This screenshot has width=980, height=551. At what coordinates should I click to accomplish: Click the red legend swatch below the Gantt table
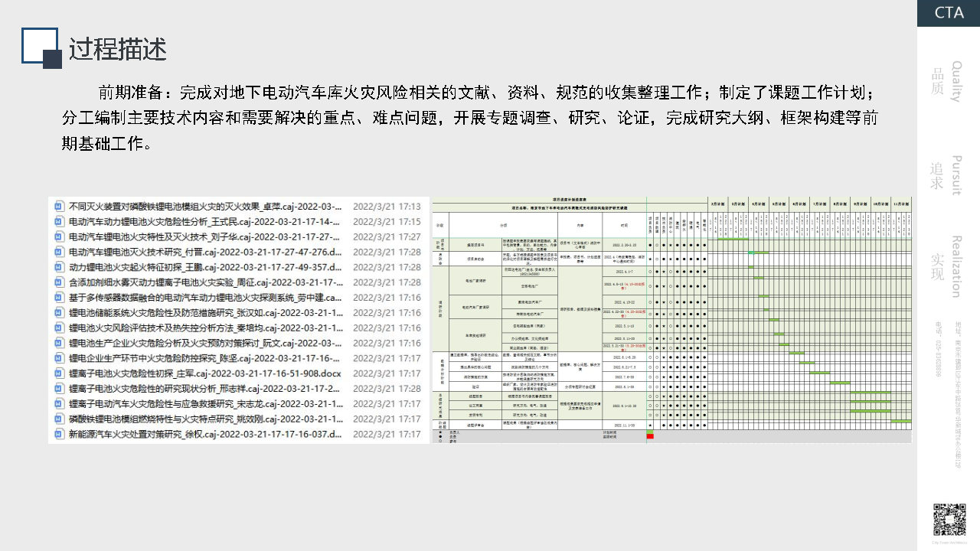pyautogui.click(x=650, y=437)
